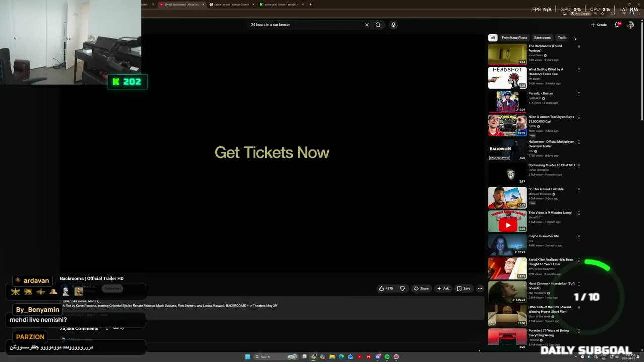Open Hans Zimmer Interstellar Soft Sounds title

pos(551,286)
